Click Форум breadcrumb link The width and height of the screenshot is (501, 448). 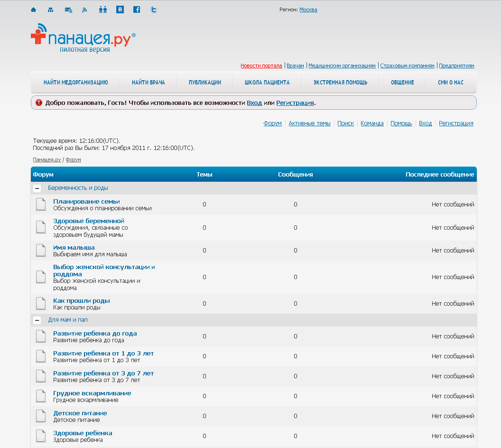pyautogui.click(x=73, y=159)
